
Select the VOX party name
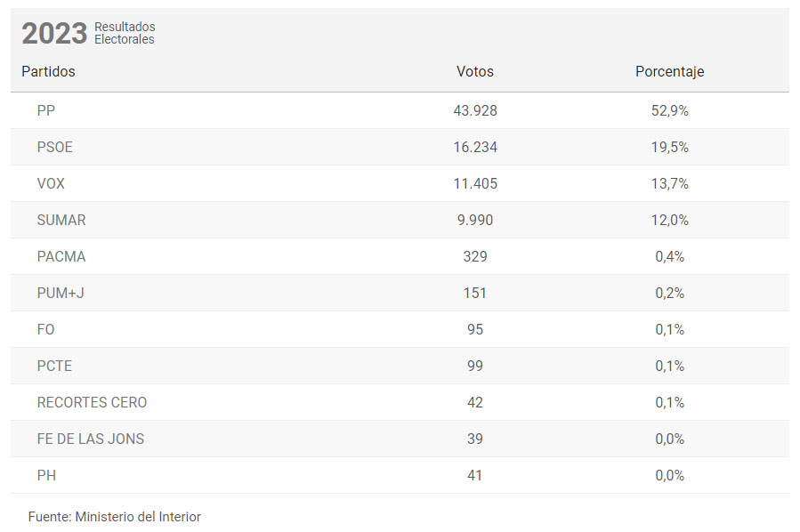point(51,183)
